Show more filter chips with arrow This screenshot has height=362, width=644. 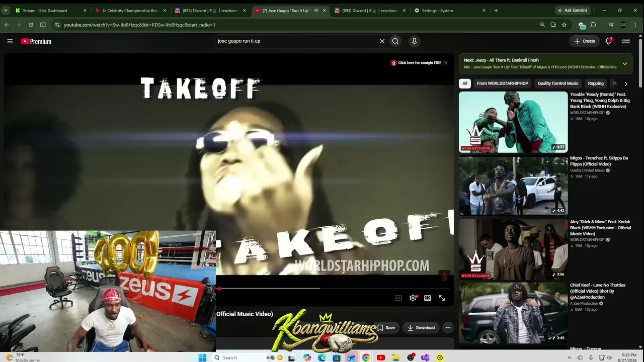tap(625, 83)
